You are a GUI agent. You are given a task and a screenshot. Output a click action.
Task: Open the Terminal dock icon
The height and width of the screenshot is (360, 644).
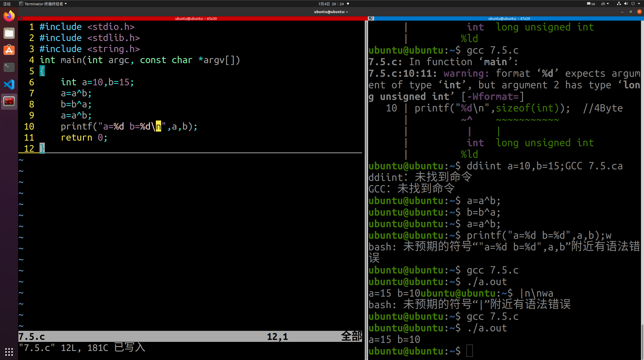(9, 67)
